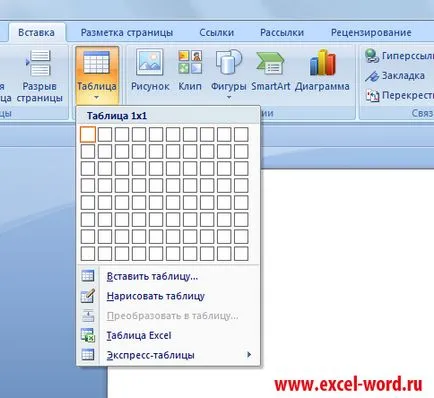The width and height of the screenshot is (434, 398).
Task: Click the Перекрестная ссылка icon
Action: click(x=372, y=96)
